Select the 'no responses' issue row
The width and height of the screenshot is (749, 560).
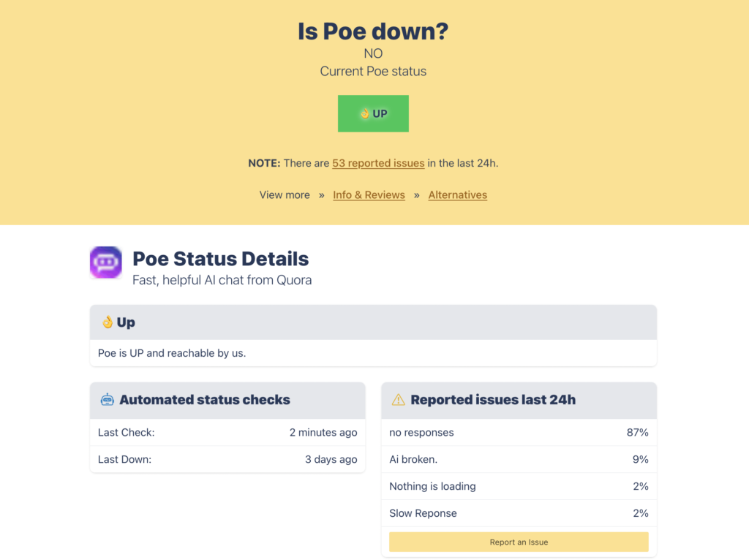pos(519,433)
